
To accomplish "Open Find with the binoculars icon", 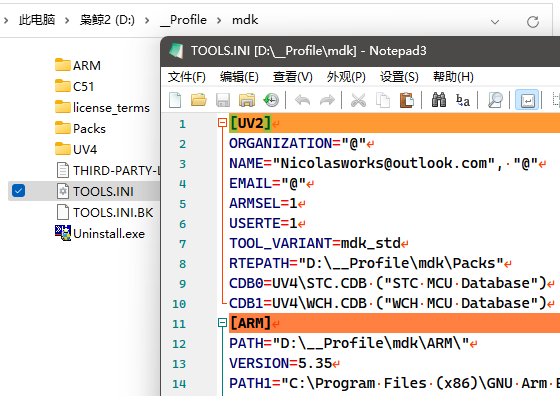I will pyautogui.click(x=439, y=100).
